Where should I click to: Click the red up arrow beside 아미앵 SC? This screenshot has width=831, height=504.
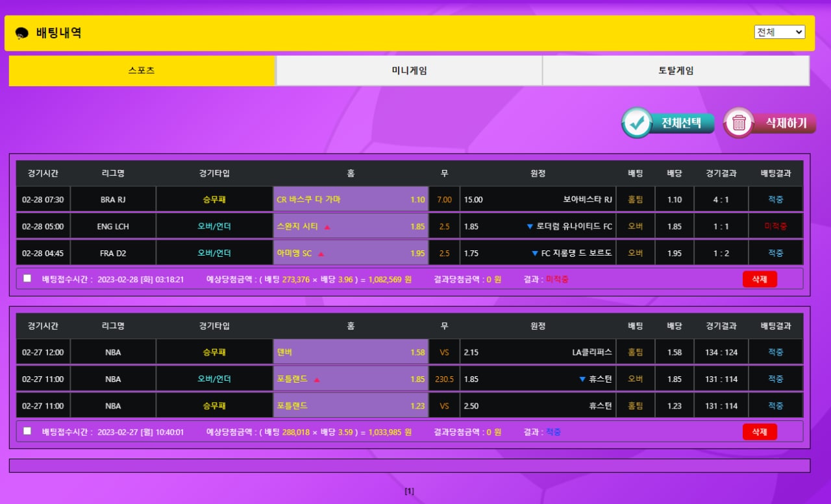tap(321, 254)
